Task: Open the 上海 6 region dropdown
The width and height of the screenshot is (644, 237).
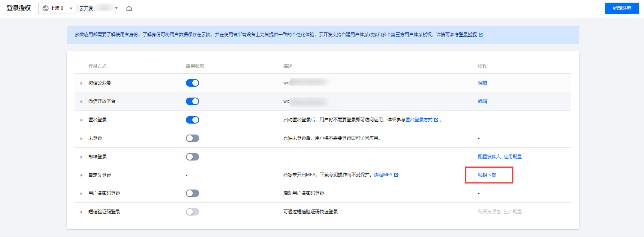Action: pyautogui.click(x=57, y=8)
